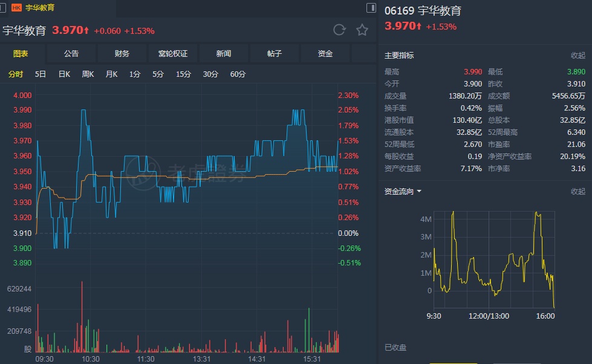
Task: Click the 2.30% percentage axis label
Action: point(348,95)
